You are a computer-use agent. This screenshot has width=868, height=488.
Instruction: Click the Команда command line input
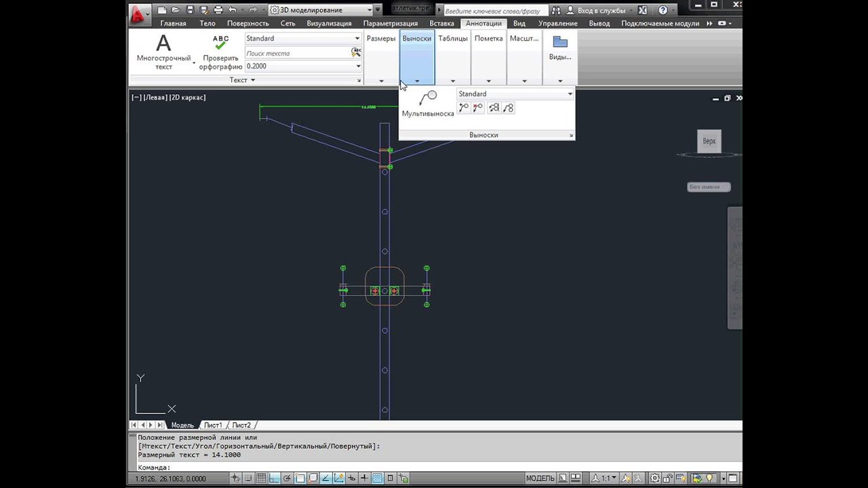434,467
